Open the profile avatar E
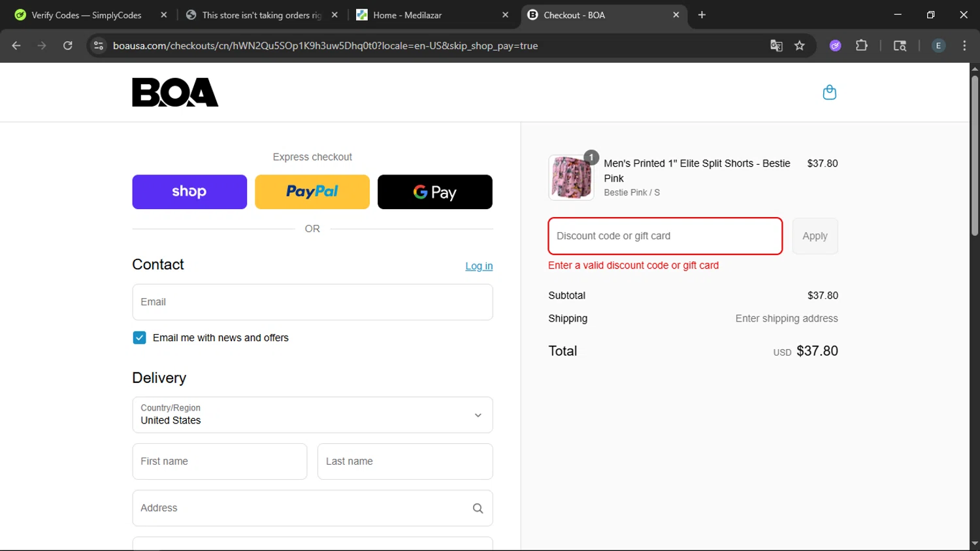This screenshot has height=551, width=980. click(x=938, y=46)
